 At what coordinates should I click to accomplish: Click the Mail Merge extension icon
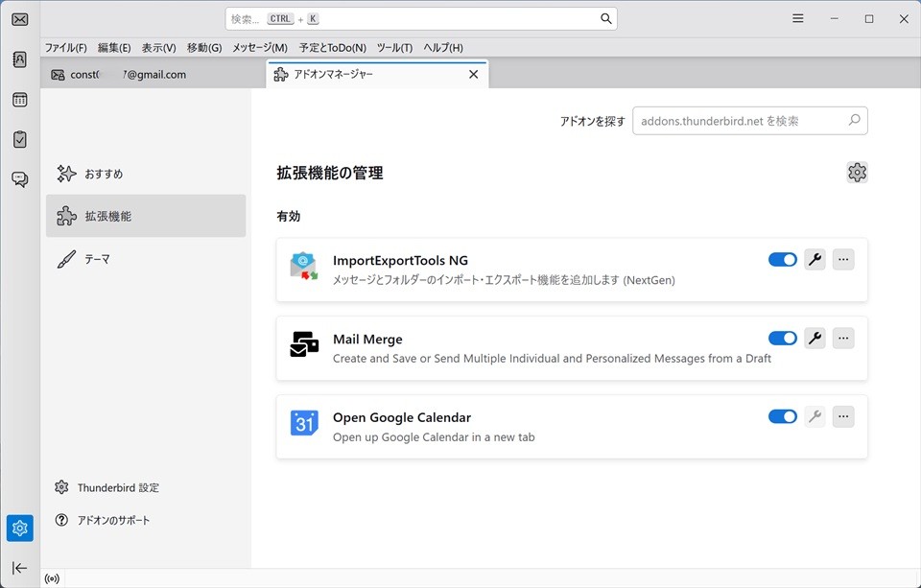(304, 344)
